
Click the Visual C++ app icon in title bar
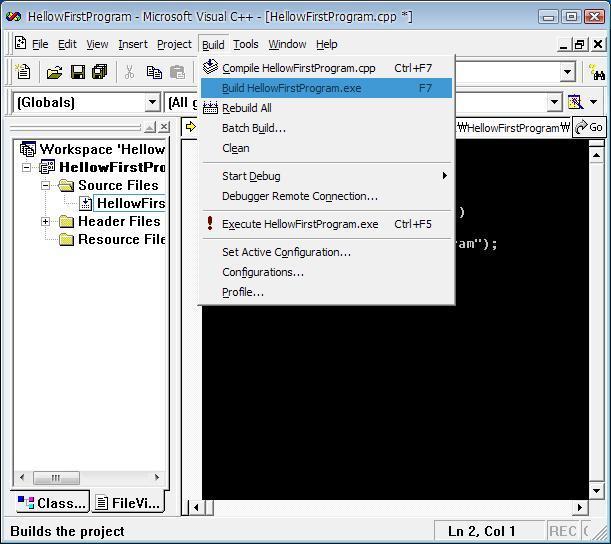click(x=14, y=16)
